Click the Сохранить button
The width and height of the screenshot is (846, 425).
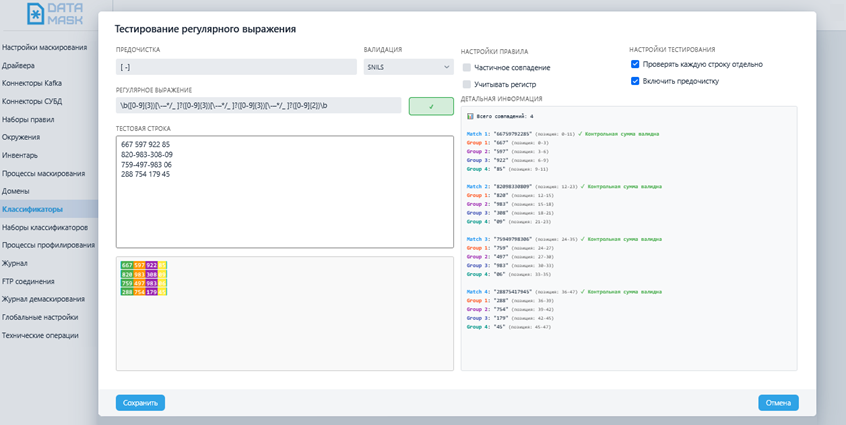pyautogui.click(x=140, y=403)
